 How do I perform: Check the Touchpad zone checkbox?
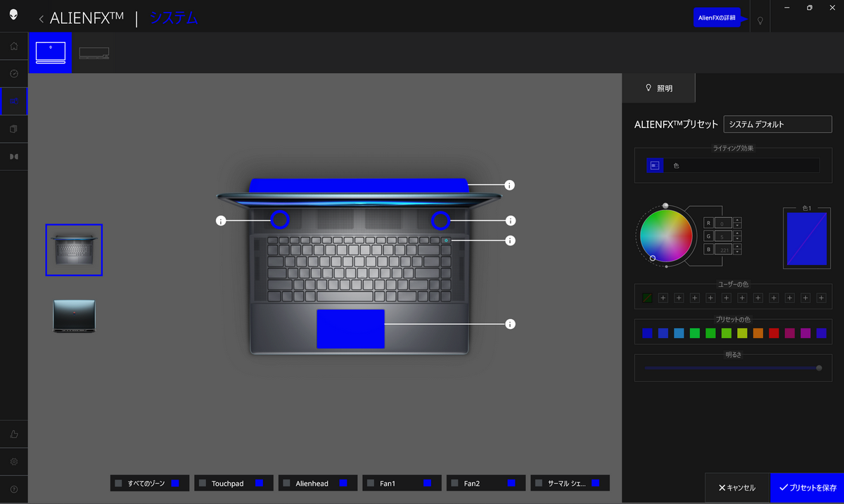(203, 484)
